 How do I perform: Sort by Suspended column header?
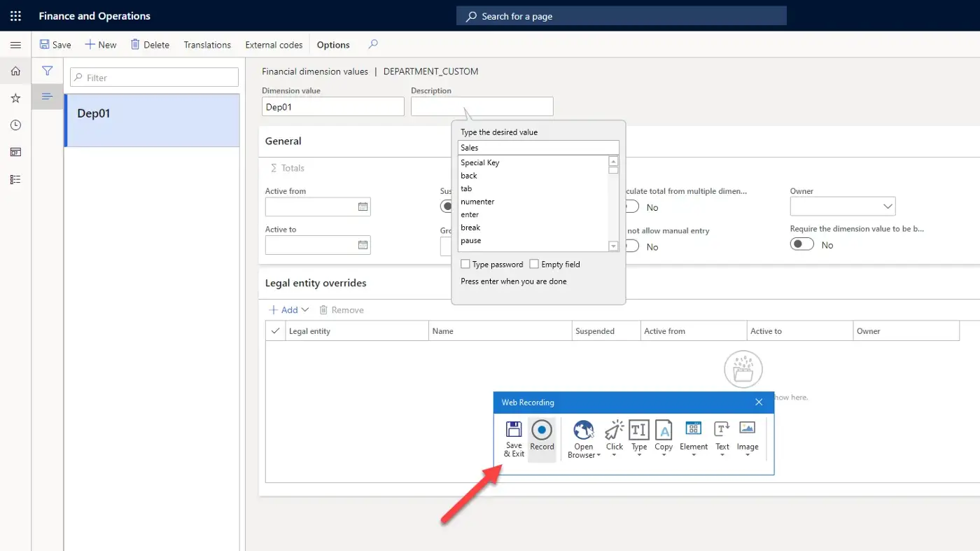[606, 331]
